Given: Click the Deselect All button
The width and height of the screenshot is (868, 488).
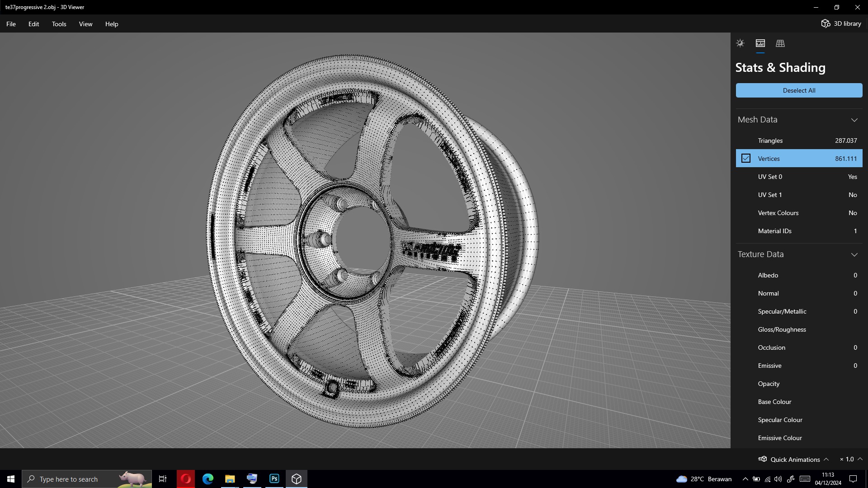Looking at the screenshot, I should click(799, 90).
